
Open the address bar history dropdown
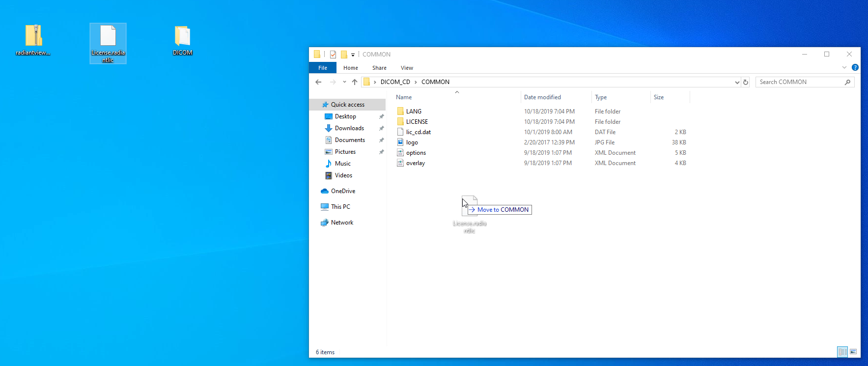coord(737,82)
